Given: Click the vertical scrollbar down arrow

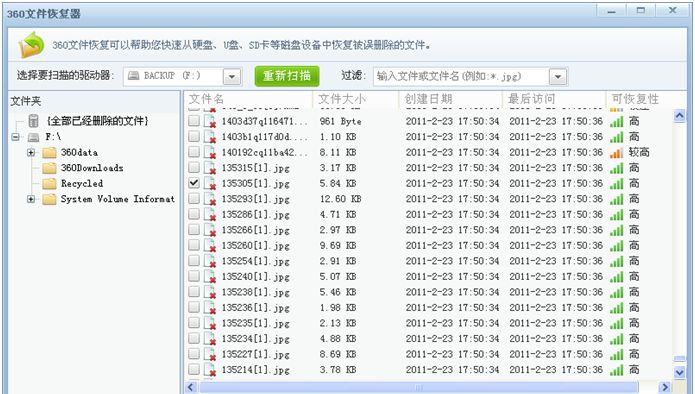Looking at the screenshot, I should tap(679, 372).
